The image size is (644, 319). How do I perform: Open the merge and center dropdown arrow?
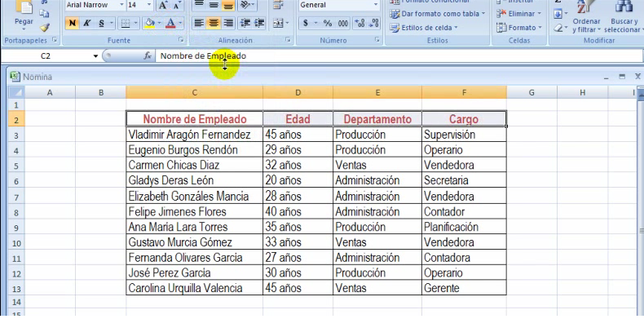click(287, 24)
